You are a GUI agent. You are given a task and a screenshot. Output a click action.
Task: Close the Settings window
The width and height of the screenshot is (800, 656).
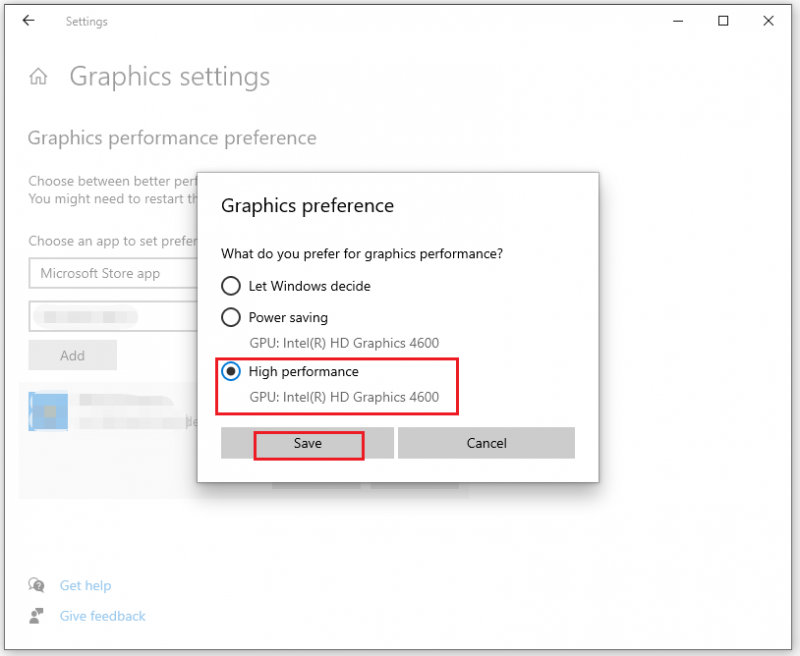(x=768, y=21)
